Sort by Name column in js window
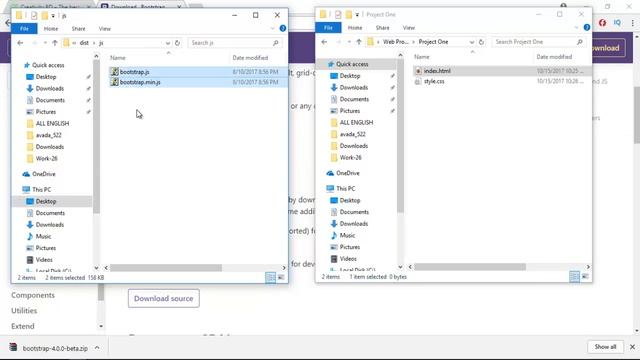The width and height of the screenshot is (640, 360). [x=118, y=58]
